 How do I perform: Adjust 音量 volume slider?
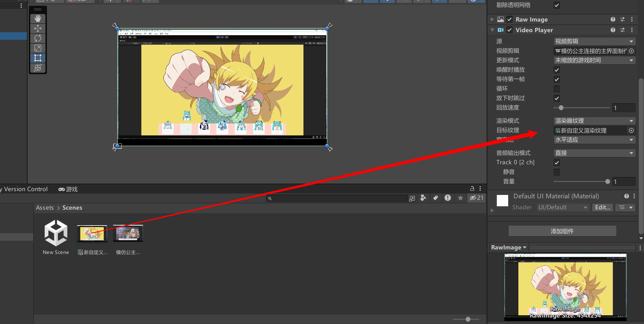(582, 182)
